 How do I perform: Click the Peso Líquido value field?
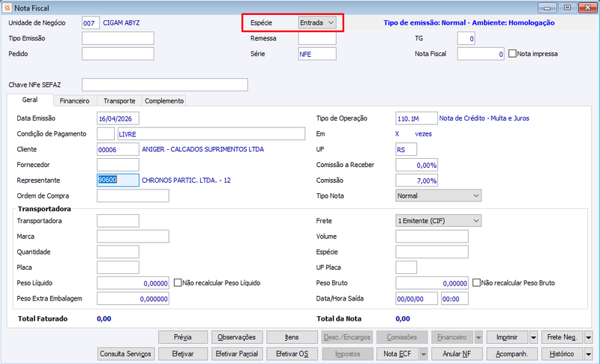click(x=133, y=283)
